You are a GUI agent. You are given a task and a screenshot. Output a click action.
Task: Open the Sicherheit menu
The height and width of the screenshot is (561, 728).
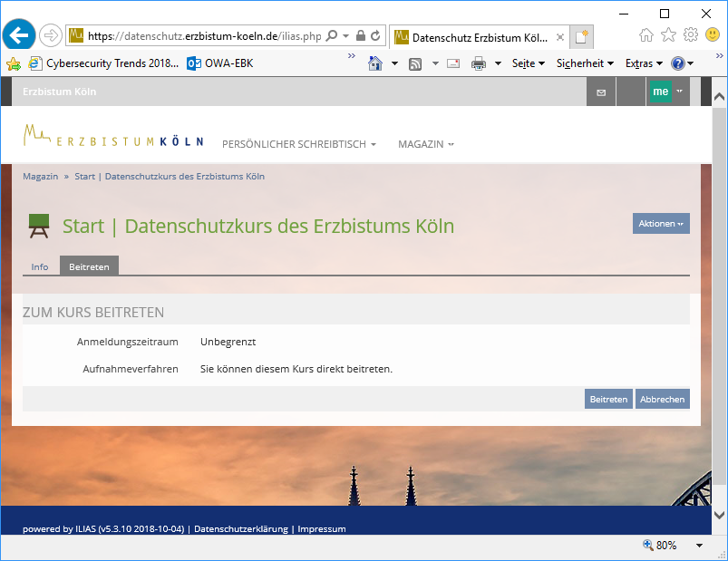585,63
